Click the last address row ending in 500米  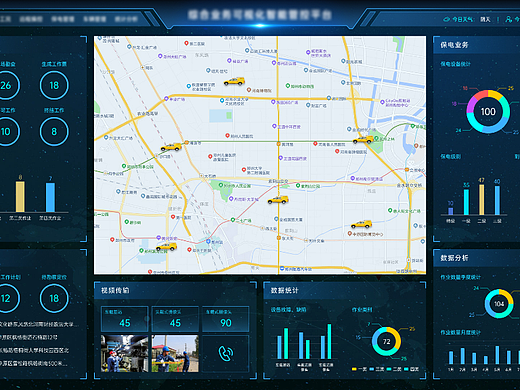pyautogui.click(x=34, y=363)
